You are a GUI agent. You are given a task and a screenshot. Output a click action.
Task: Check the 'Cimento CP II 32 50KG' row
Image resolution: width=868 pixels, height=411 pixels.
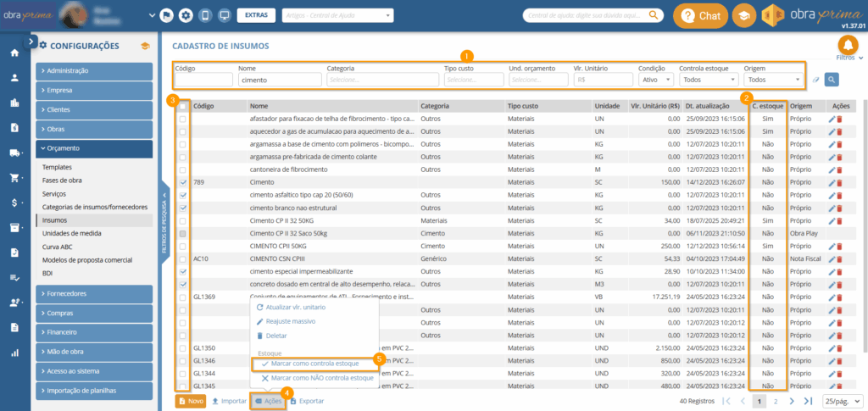(x=183, y=220)
